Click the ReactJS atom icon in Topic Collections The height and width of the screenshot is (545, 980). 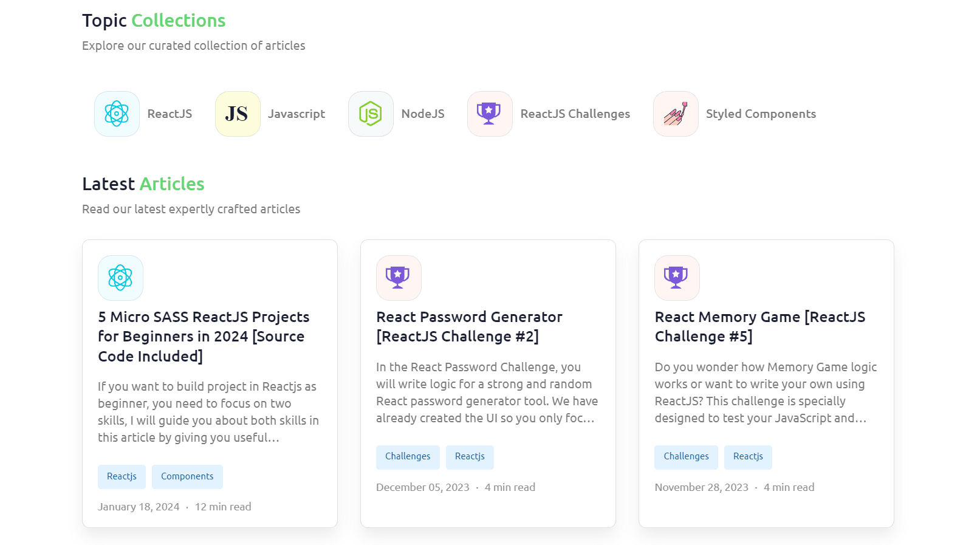pos(117,114)
